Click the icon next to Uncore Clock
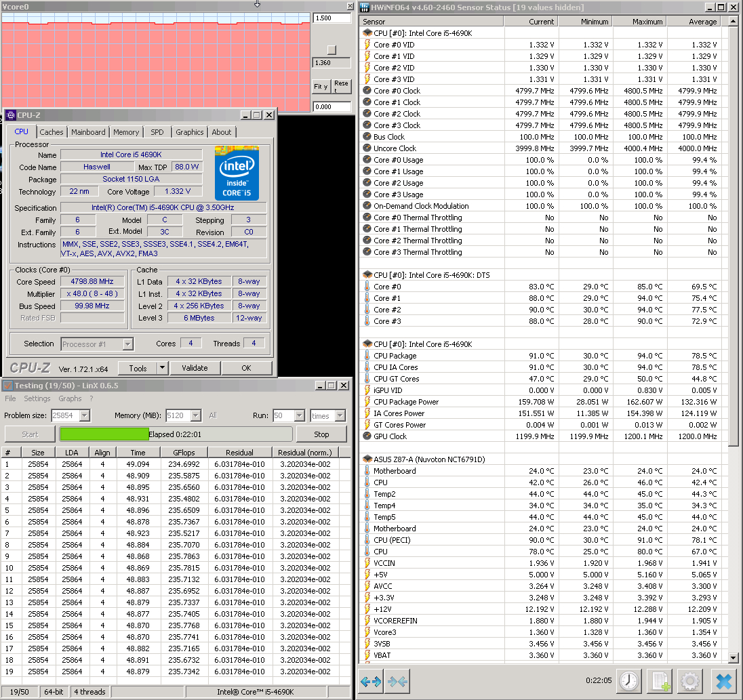The height and width of the screenshot is (700, 743). (367, 148)
